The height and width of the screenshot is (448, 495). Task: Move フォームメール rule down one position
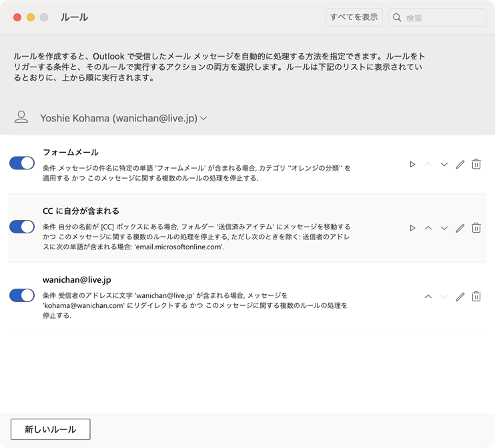tap(444, 164)
